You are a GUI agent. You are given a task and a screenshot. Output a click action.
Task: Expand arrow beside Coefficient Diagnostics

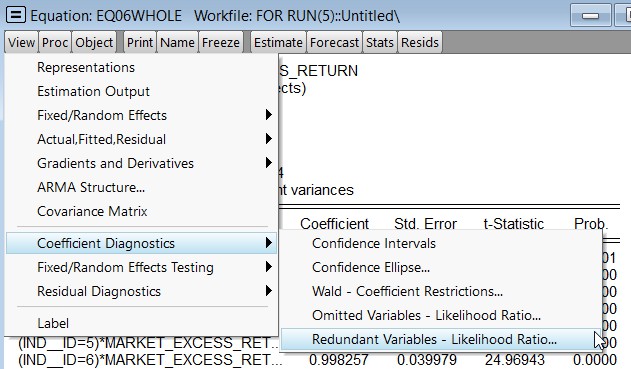[269, 243]
